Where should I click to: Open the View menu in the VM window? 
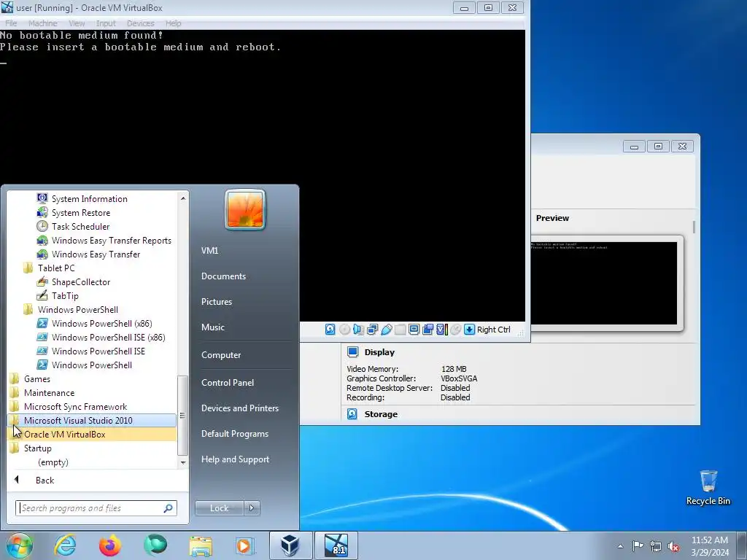pos(76,23)
